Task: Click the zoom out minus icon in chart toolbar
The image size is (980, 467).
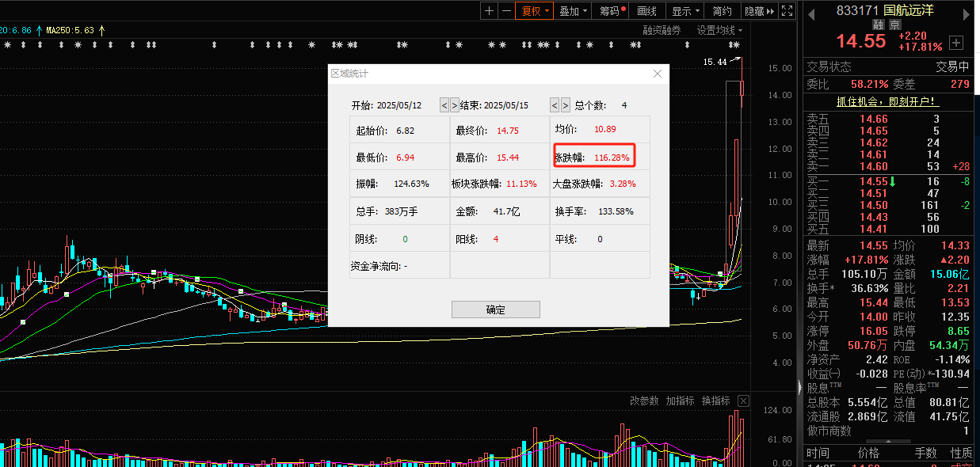Action: pos(506,11)
